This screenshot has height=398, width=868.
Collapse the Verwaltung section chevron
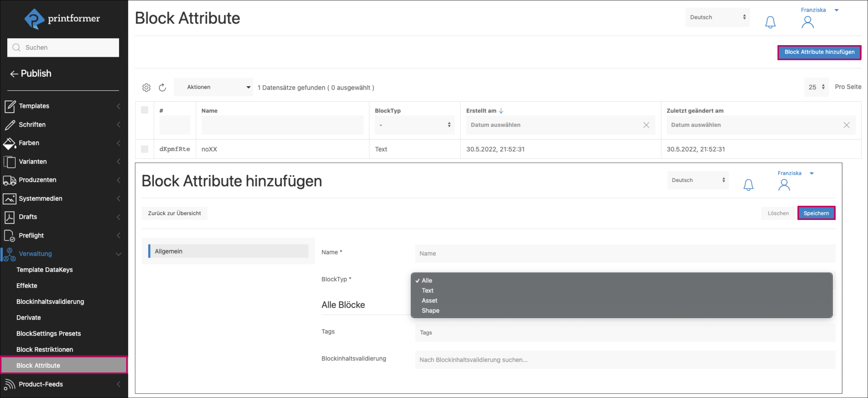coord(118,254)
